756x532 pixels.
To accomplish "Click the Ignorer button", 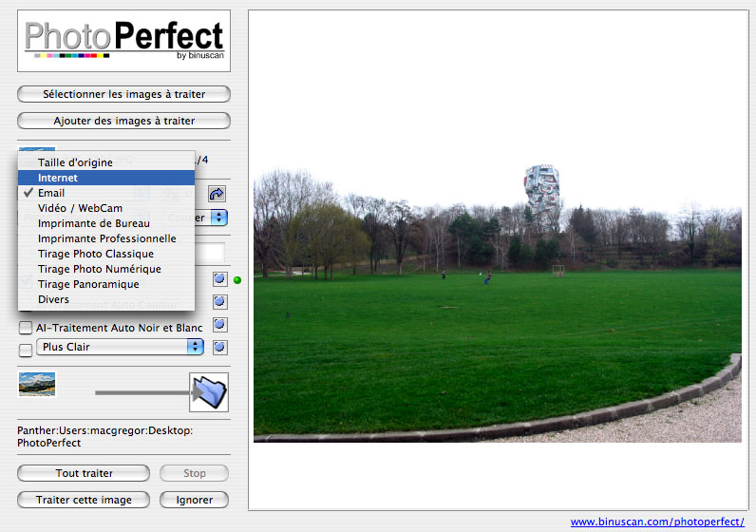I will point(195,500).
